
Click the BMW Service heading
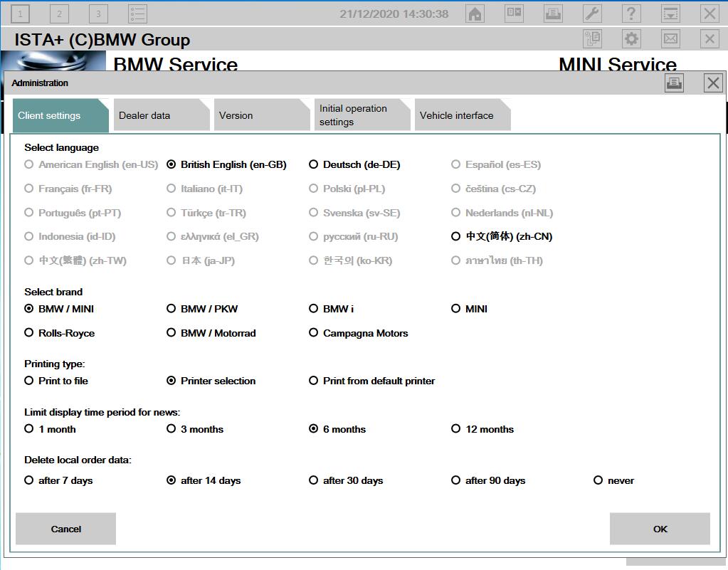(x=176, y=63)
